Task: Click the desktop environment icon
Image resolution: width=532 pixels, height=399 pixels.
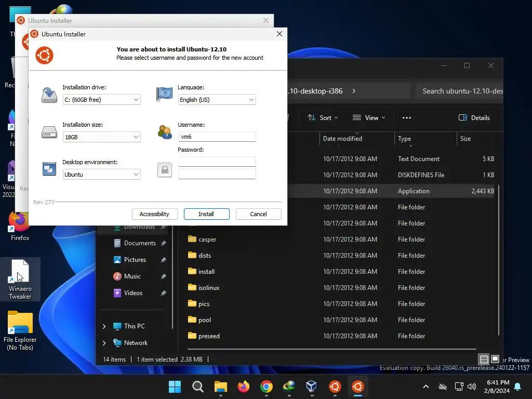Action: click(49, 169)
